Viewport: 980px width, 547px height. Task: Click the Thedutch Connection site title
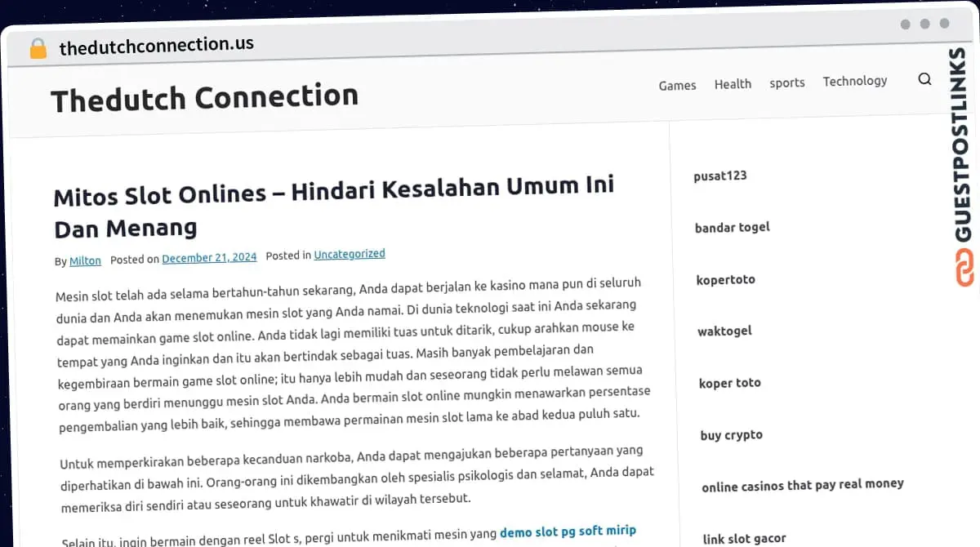coord(204,98)
